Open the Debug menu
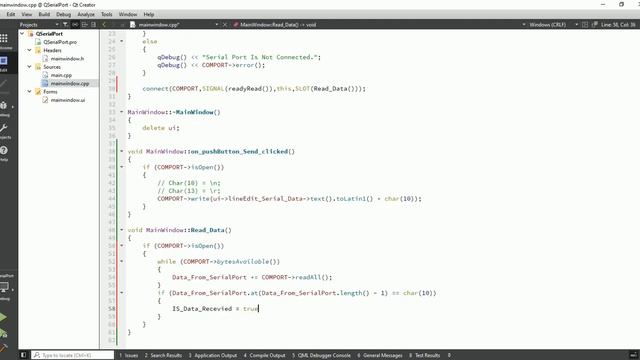 63,14
